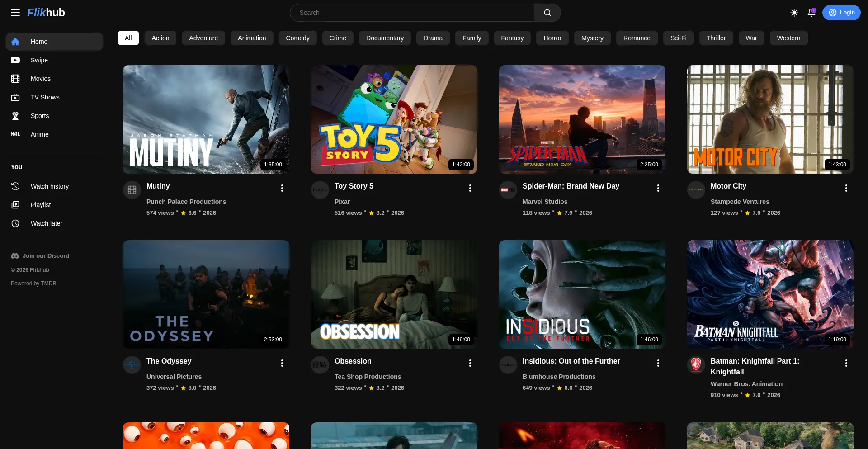Open options menu for Batman: Knightfall
This screenshot has width=868, height=449.
coord(846,363)
